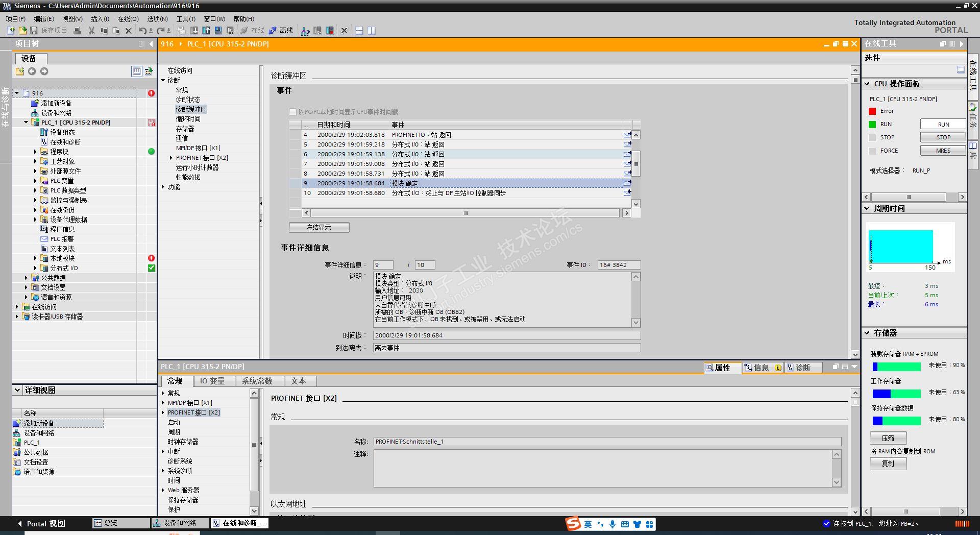The image size is (980, 535).
Task: Click the redo arrow icon
Action: [161, 31]
